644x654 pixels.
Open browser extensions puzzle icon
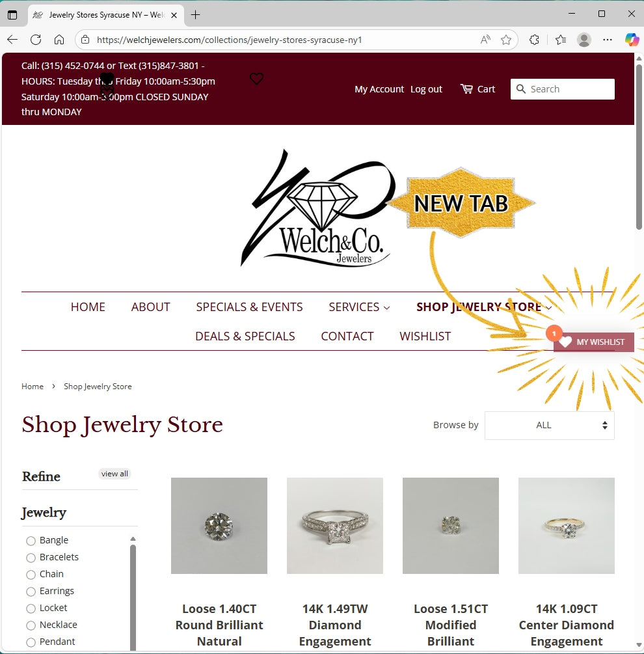[534, 40]
